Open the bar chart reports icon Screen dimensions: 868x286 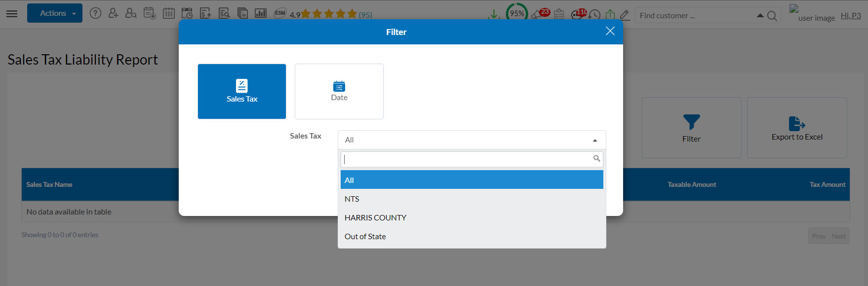click(261, 13)
